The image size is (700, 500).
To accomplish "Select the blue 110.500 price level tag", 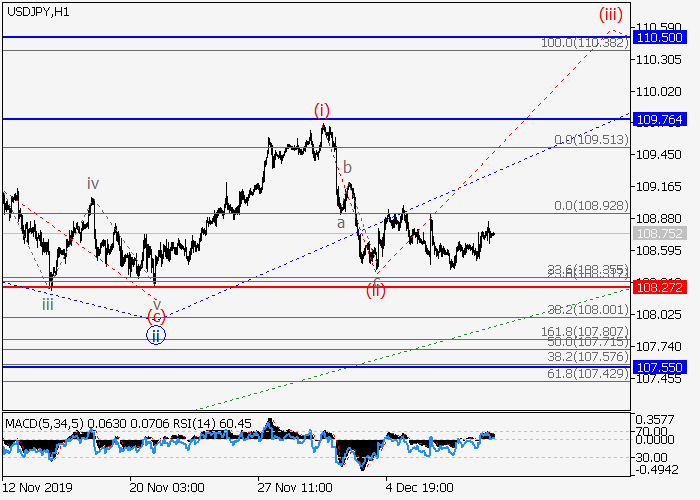I will point(659,37).
